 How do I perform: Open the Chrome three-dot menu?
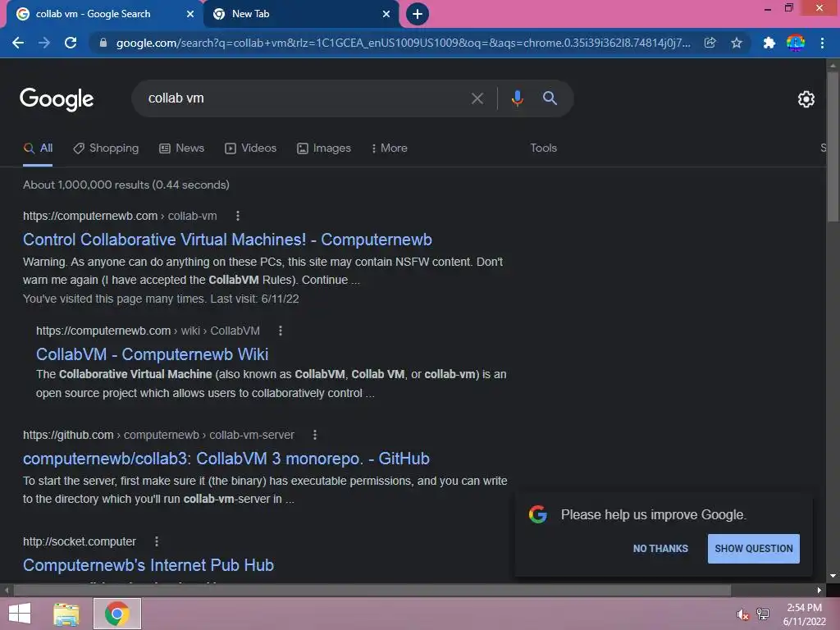coord(822,43)
